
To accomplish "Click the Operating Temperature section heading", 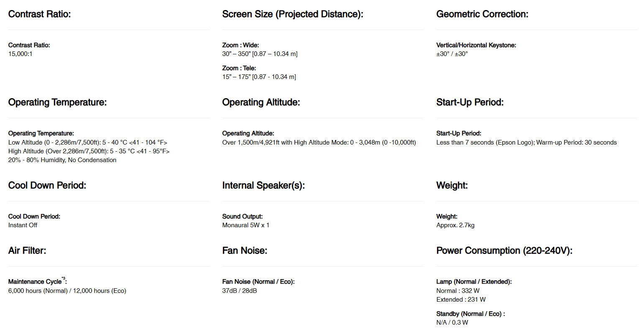I will (x=57, y=102).
